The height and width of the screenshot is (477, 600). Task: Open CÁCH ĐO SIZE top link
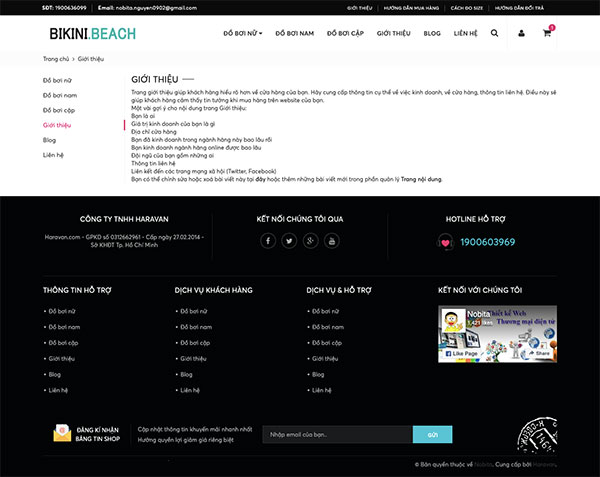click(x=466, y=8)
